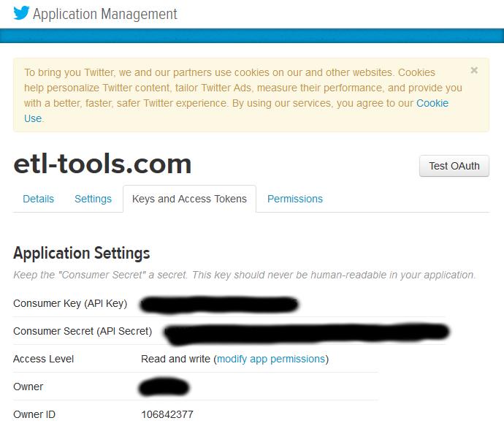This screenshot has height=426, width=504.
Task: Click the Read and write access value
Action: tap(175, 359)
